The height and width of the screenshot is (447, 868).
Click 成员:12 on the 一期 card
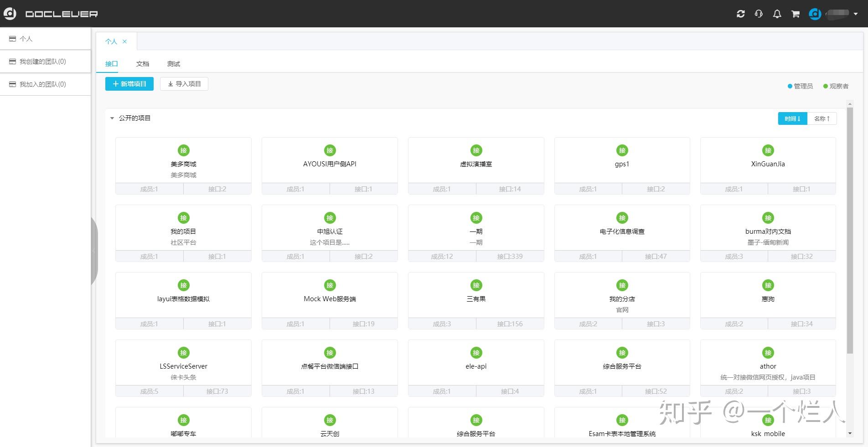(442, 257)
